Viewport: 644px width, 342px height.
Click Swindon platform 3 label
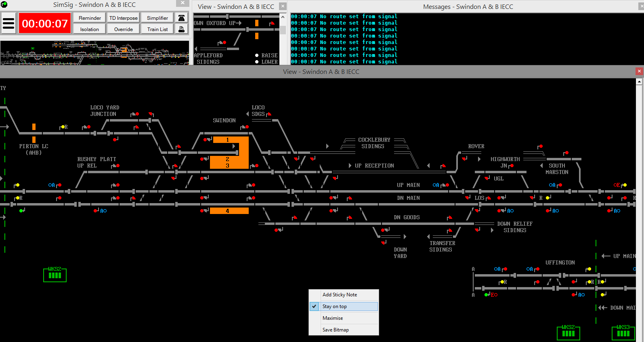pos(228,166)
